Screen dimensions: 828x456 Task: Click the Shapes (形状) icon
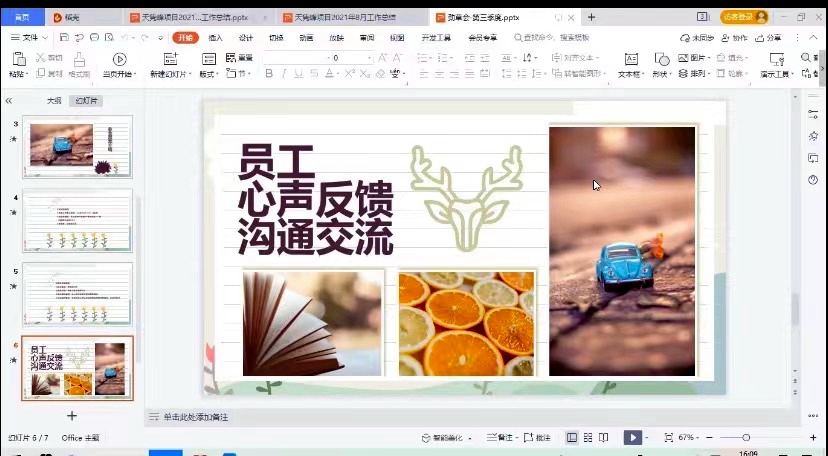point(660,60)
